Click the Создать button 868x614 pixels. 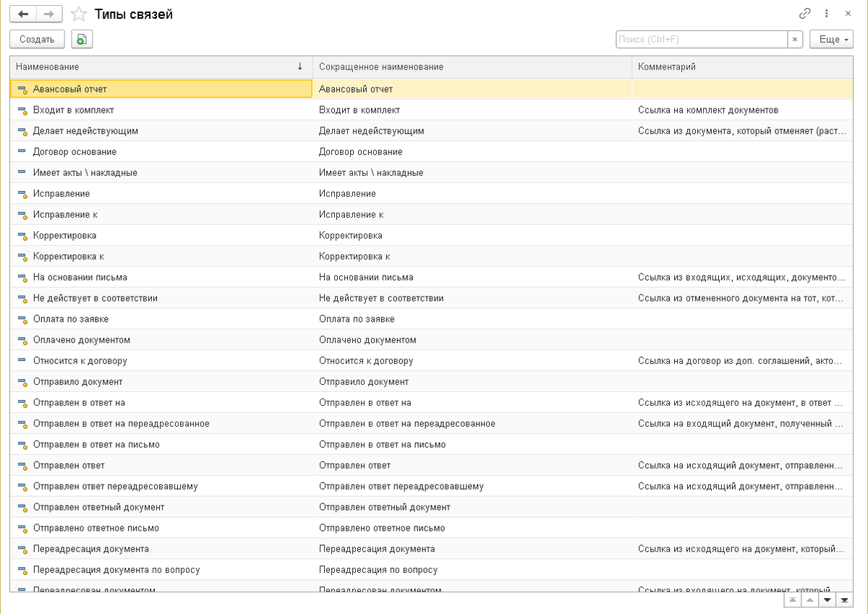pyautogui.click(x=37, y=40)
